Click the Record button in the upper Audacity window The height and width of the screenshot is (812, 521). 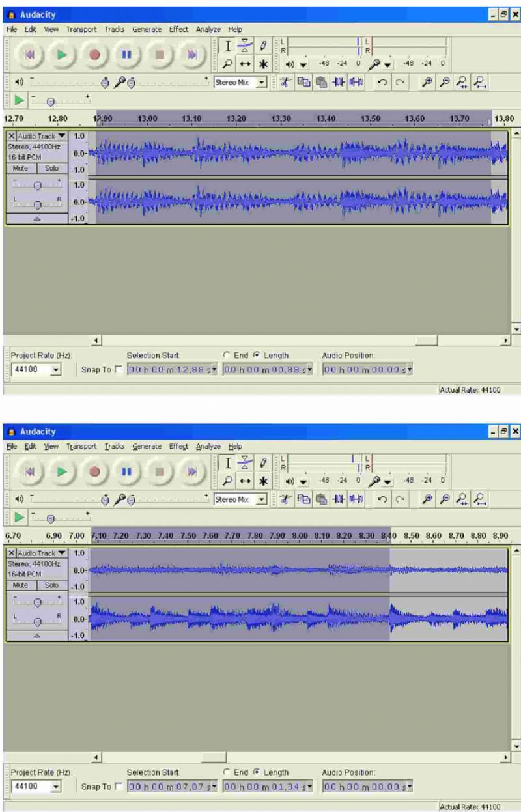click(95, 55)
